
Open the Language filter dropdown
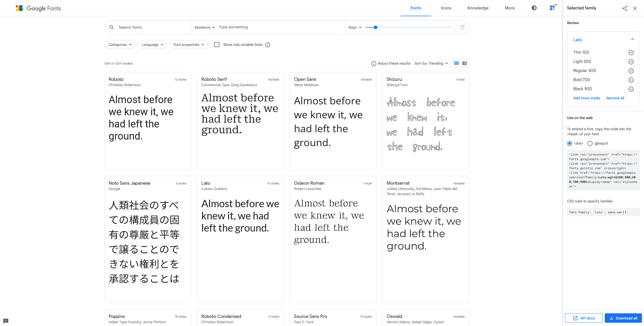point(152,45)
